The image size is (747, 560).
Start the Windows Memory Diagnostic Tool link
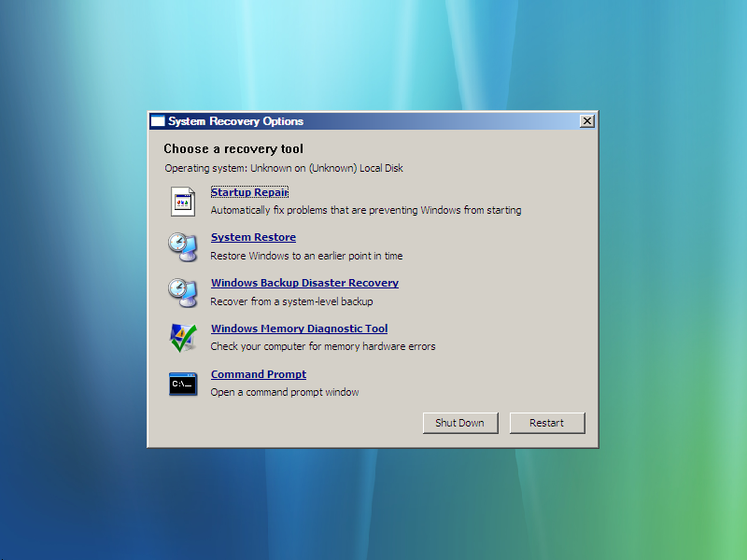[299, 329]
